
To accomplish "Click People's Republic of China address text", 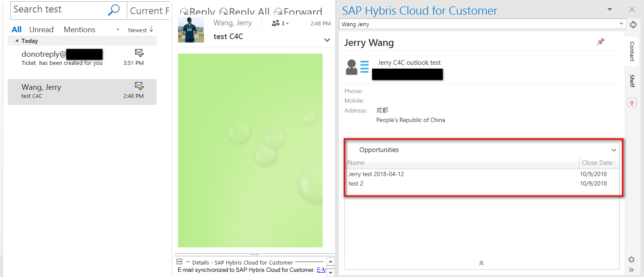I will click(410, 120).
